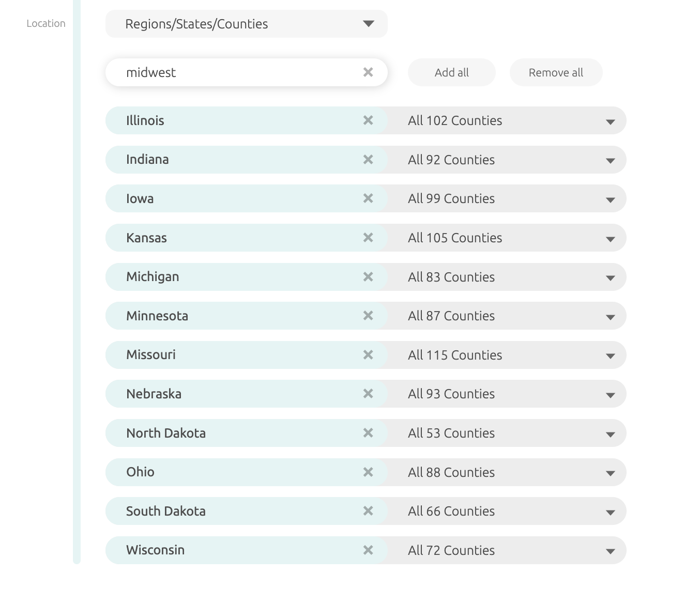Viewport: 700px width, 589px height.
Task: Select the Ohio state label
Action: point(140,472)
